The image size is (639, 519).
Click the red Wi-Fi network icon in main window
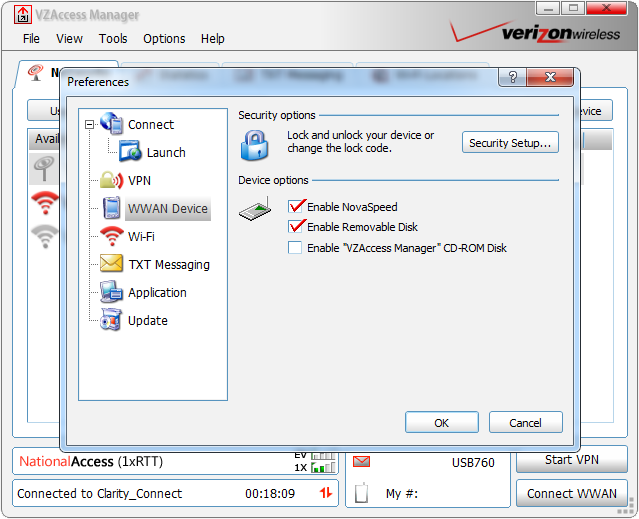45,202
